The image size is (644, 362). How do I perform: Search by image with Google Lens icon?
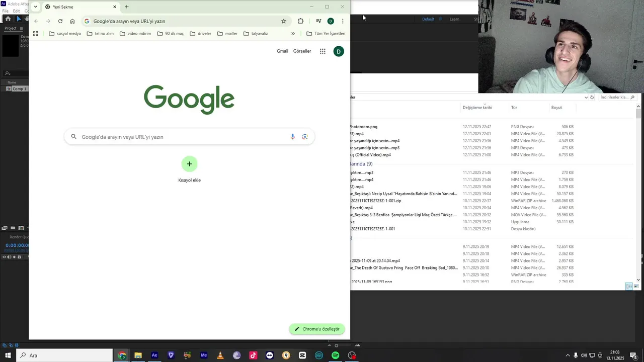click(305, 137)
